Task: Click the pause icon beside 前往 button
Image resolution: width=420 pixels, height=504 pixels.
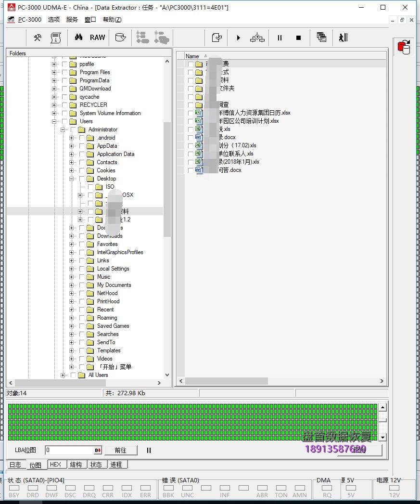Action: coord(149,450)
